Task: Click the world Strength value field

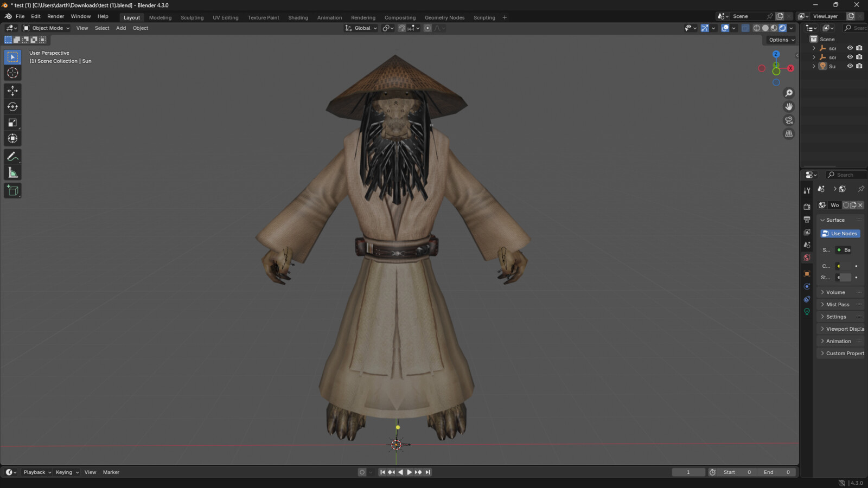Action: click(845, 278)
